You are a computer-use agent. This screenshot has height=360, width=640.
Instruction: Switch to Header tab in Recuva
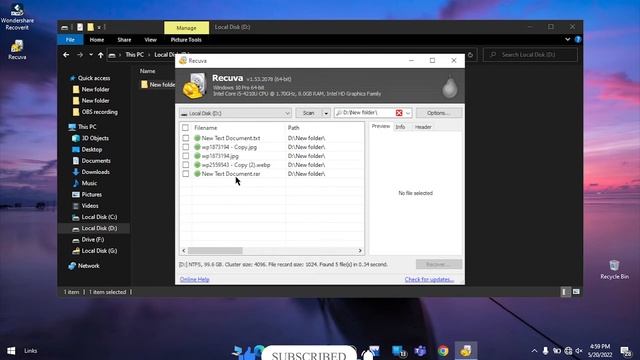(x=423, y=127)
